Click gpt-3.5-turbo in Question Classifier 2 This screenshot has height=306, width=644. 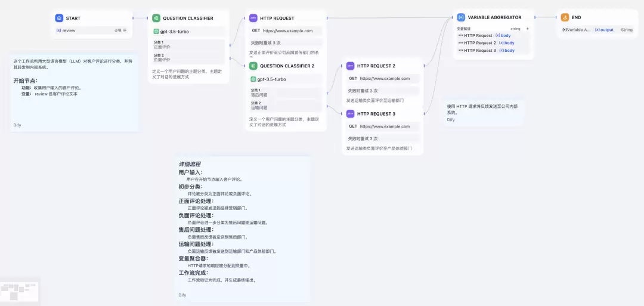[x=272, y=79]
